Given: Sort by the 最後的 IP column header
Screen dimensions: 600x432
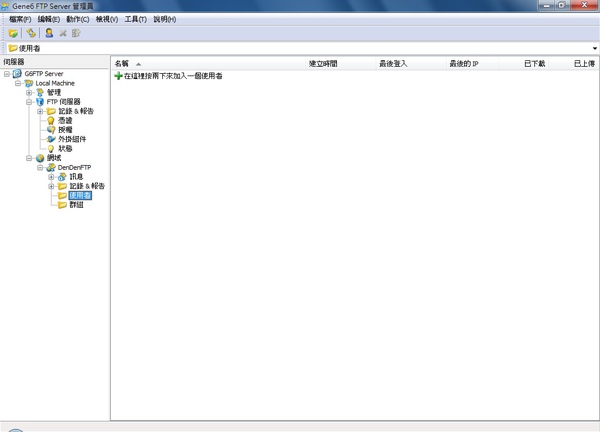Looking at the screenshot, I should click(x=473, y=64).
